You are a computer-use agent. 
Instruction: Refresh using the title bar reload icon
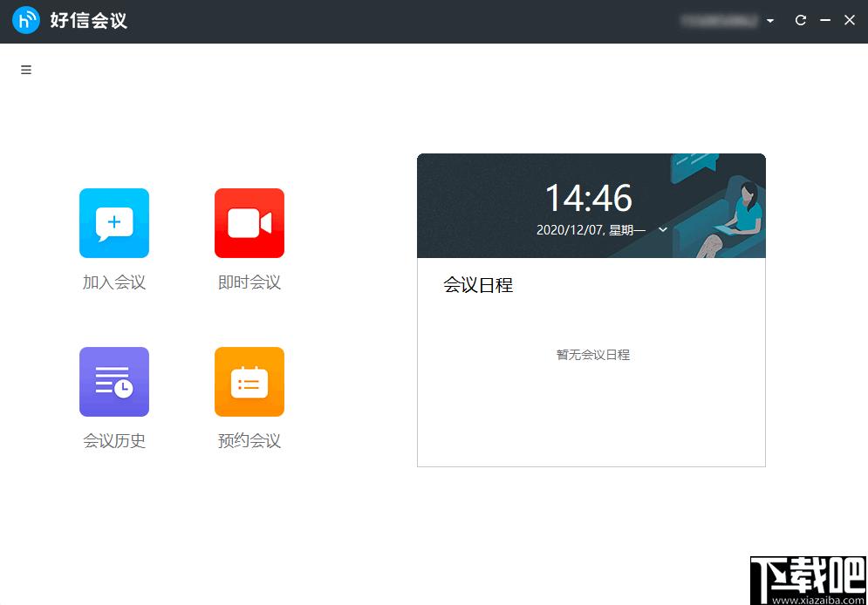(801, 20)
